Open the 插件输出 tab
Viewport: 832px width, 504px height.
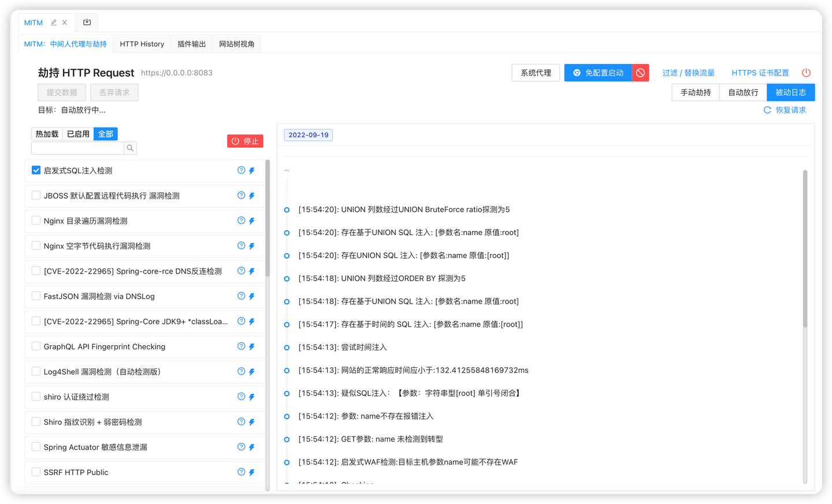tap(191, 44)
